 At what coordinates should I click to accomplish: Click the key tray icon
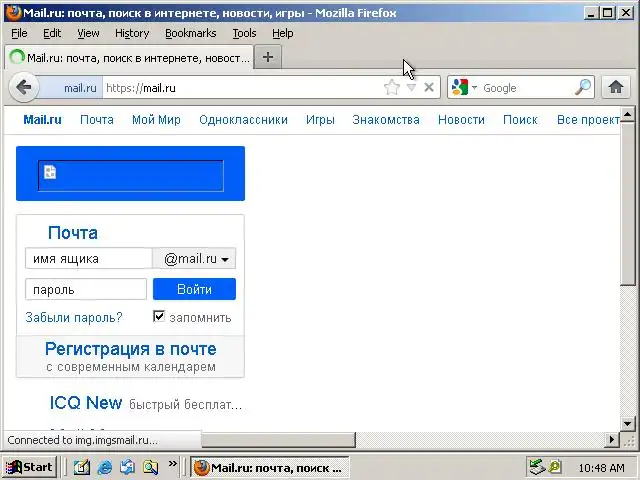tap(555, 467)
